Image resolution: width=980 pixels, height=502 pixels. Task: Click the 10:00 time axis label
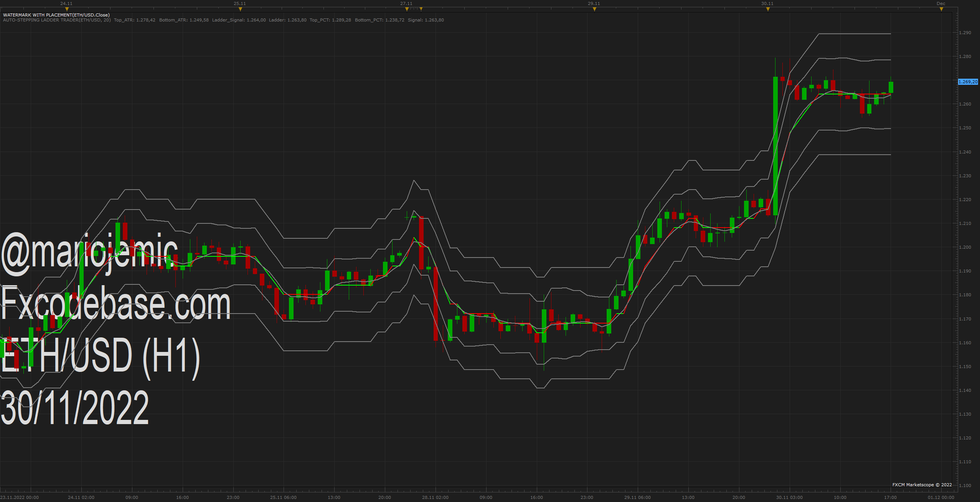(840, 497)
